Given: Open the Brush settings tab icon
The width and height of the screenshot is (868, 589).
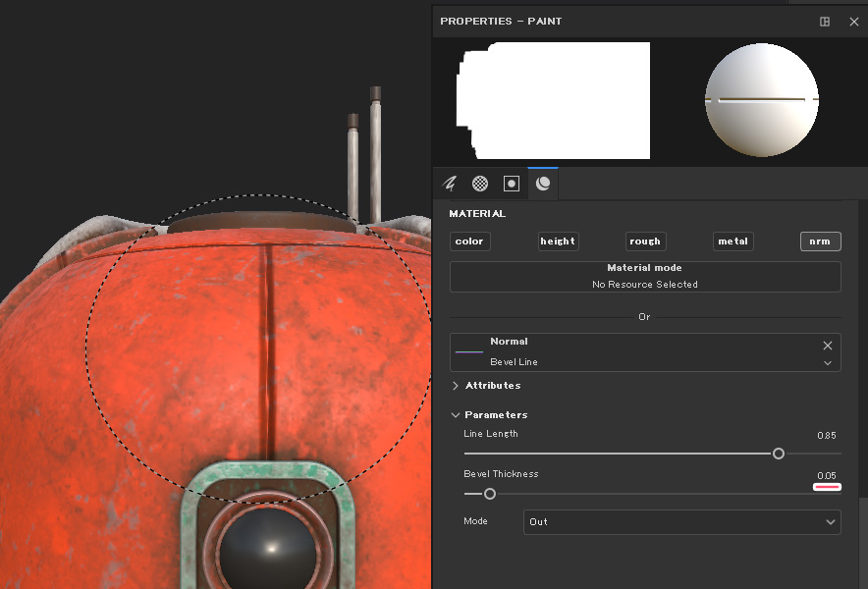Looking at the screenshot, I should [450, 184].
